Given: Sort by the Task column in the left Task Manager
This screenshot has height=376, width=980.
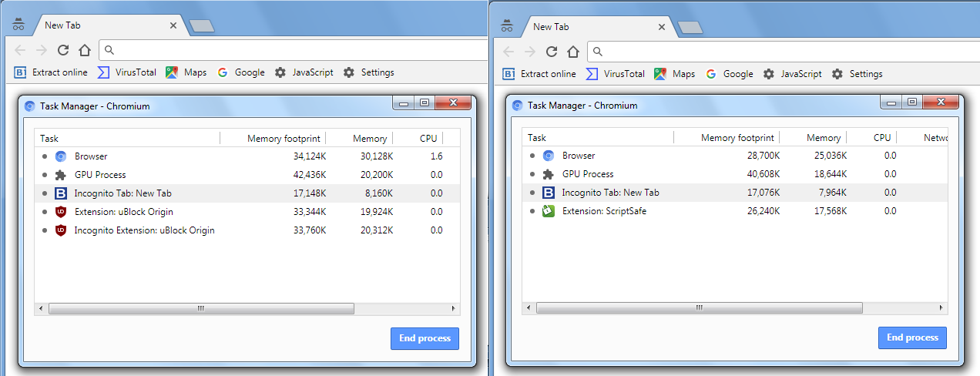Looking at the screenshot, I should [128, 139].
